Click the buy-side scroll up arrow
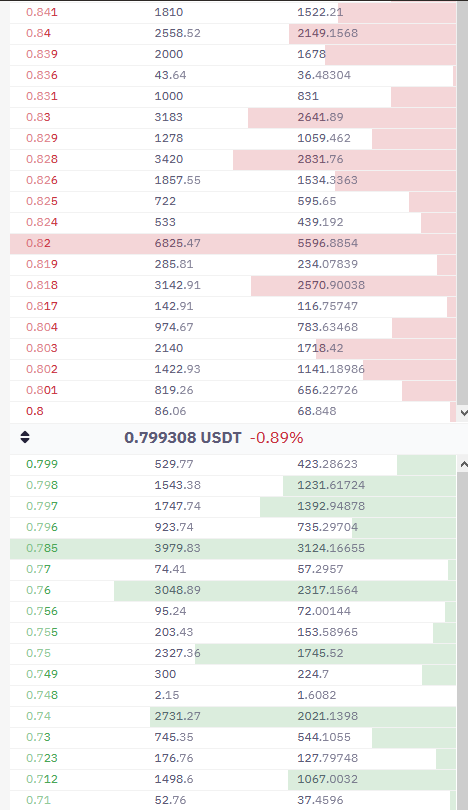Screen dimensions: 468x810 463,464
